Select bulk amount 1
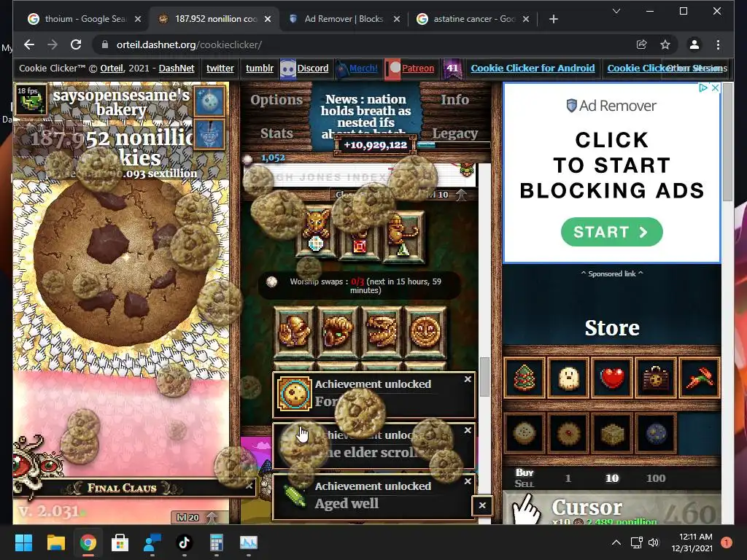The width and height of the screenshot is (747, 560). [x=568, y=478]
